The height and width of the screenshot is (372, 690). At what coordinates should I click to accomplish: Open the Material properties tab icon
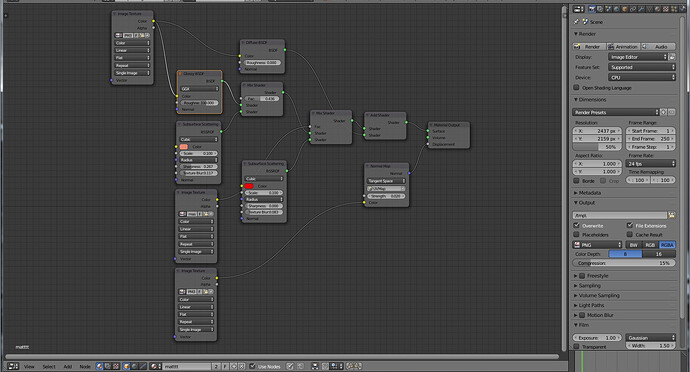[658, 9]
